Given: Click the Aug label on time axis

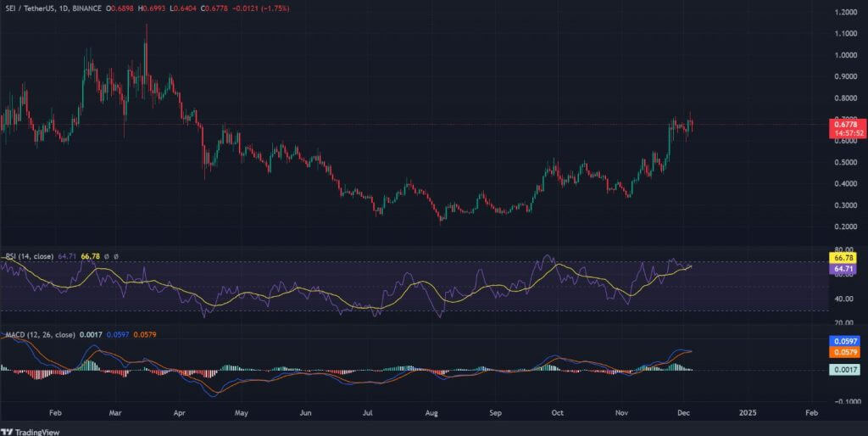Looking at the screenshot, I should 431,413.
